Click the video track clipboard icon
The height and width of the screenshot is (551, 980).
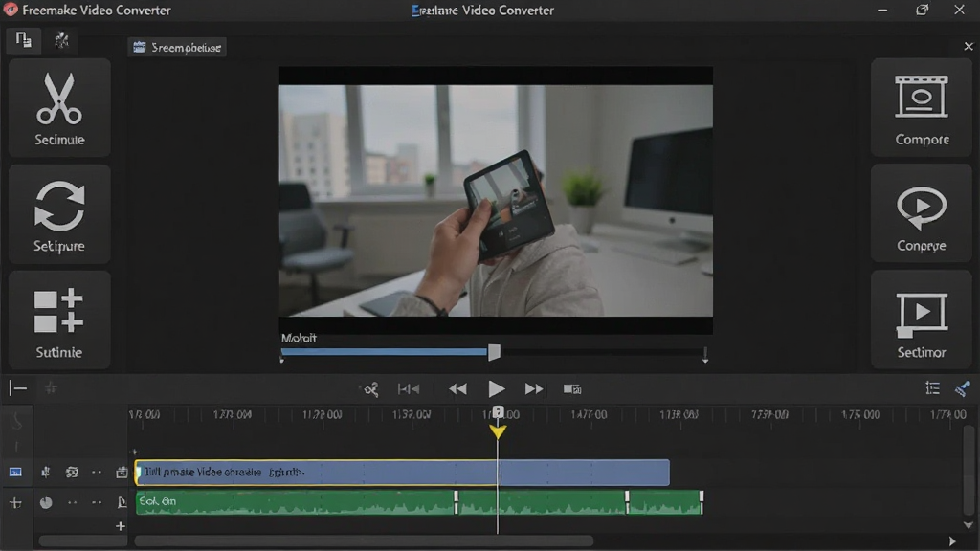click(122, 473)
